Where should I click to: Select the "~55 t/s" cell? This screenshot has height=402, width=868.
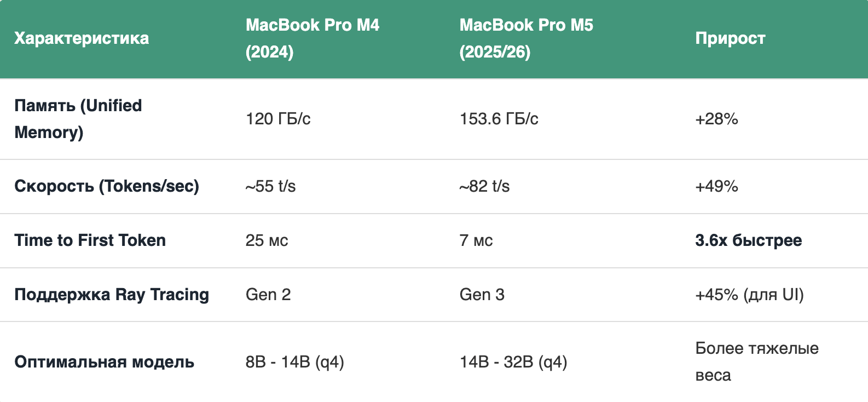(270, 186)
